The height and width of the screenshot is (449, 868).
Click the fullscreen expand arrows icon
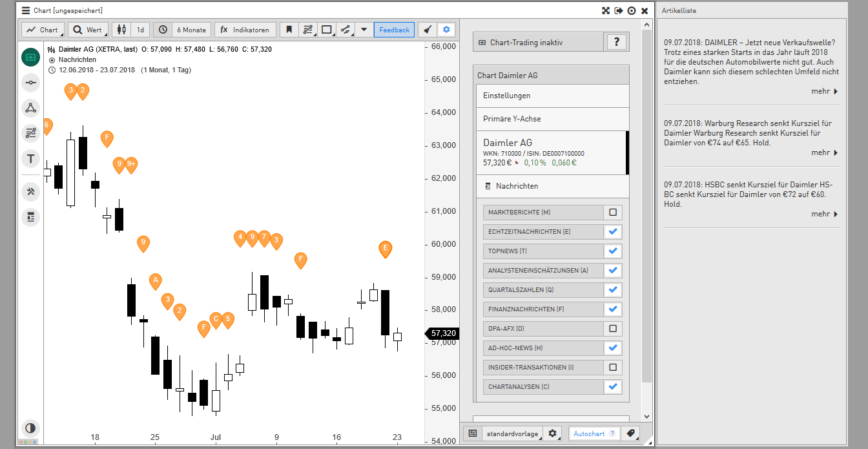point(606,11)
